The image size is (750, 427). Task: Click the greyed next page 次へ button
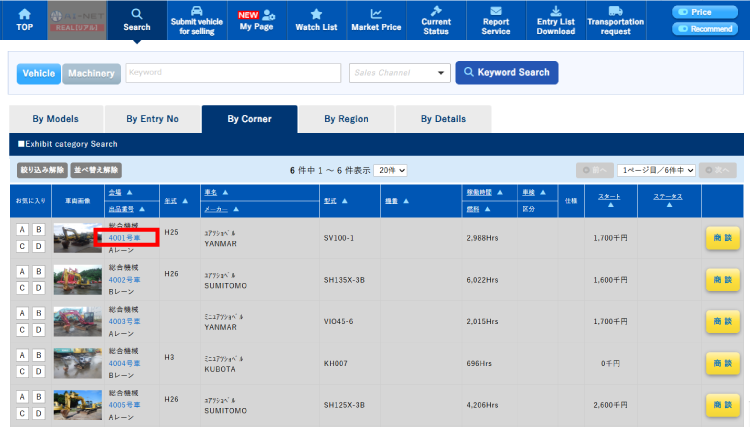pos(717,170)
